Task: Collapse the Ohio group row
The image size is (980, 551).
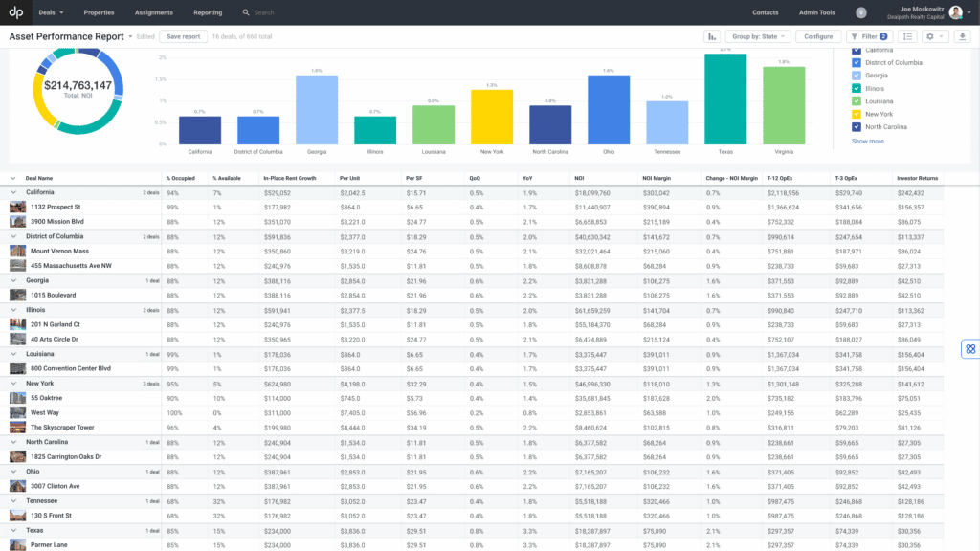Action: 13,472
